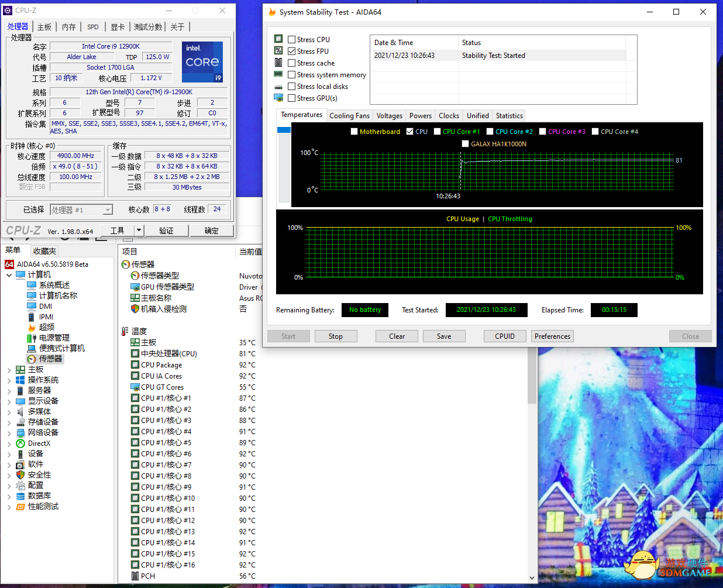The image size is (723, 588).
Task: Switch to the Statistics tab
Action: (509, 116)
